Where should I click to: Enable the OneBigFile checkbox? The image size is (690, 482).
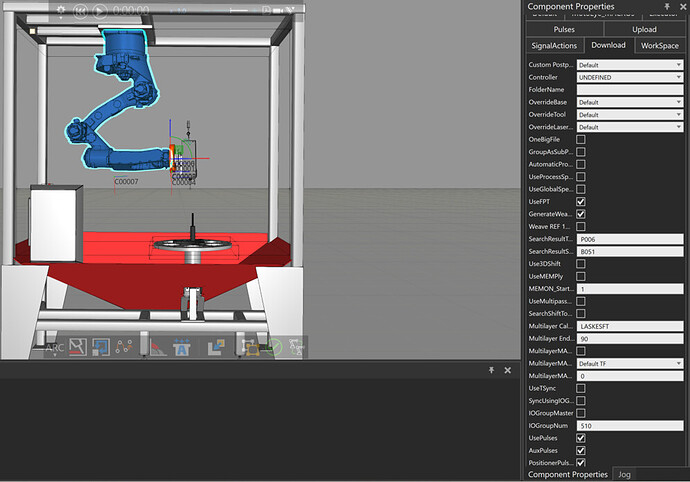[x=581, y=140]
